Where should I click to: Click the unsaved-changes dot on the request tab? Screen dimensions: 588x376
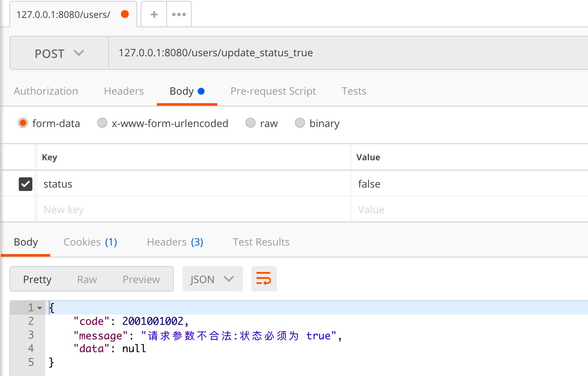(125, 13)
